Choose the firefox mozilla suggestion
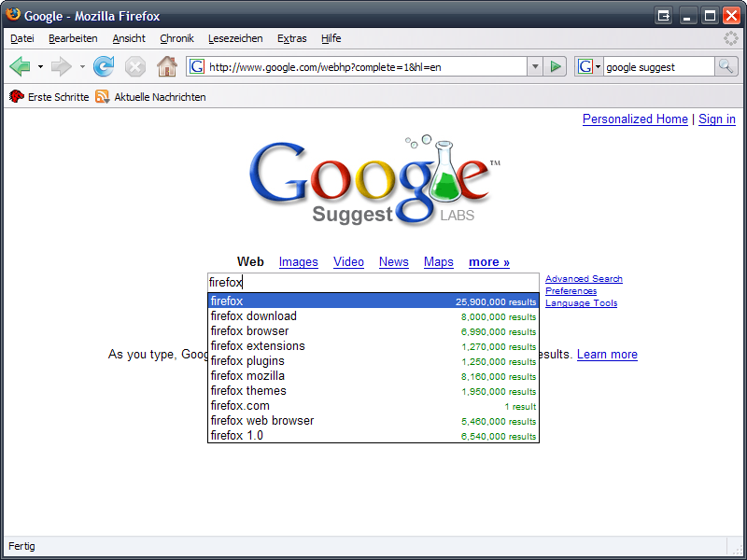The height and width of the screenshot is (560, 747). coord(373,376)
